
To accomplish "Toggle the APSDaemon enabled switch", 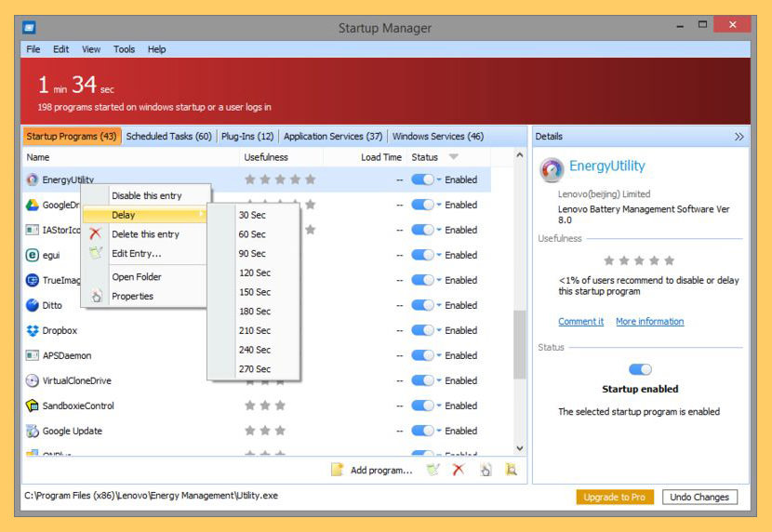I will [422, 355].
